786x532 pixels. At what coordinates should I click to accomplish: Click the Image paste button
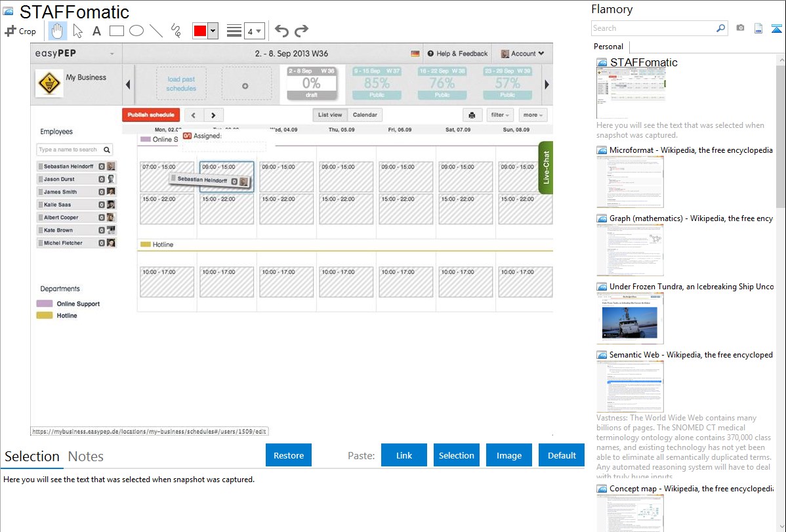point(508,455)
